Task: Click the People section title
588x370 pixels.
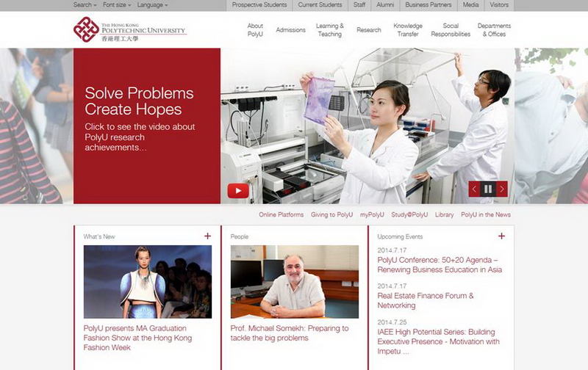Action: (240, 236)
